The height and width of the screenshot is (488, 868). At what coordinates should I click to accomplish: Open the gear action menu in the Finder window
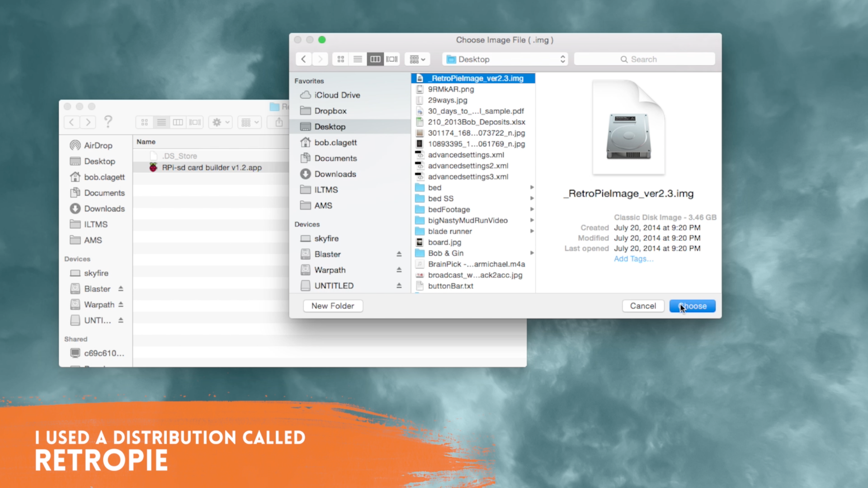click(x=220, y=122)
